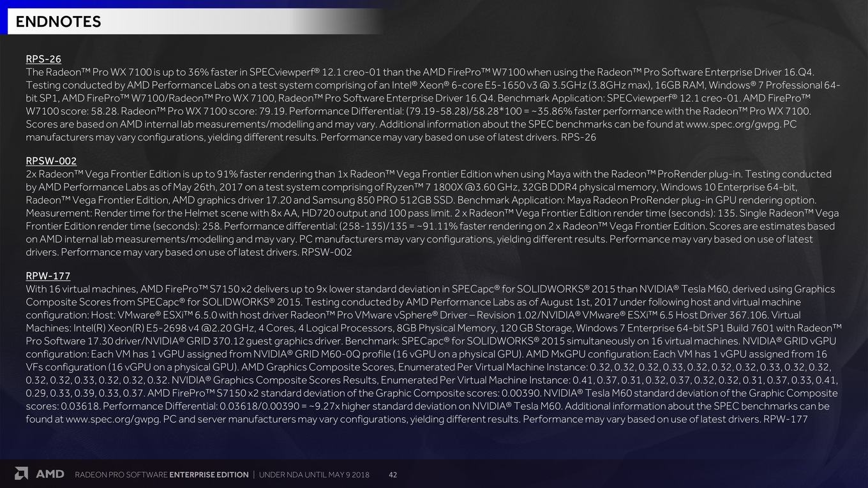The height and width of the screenshot is (488, 868).
Task: Select the ENDNOTES slide title
Action: click(x=58, y=22)
